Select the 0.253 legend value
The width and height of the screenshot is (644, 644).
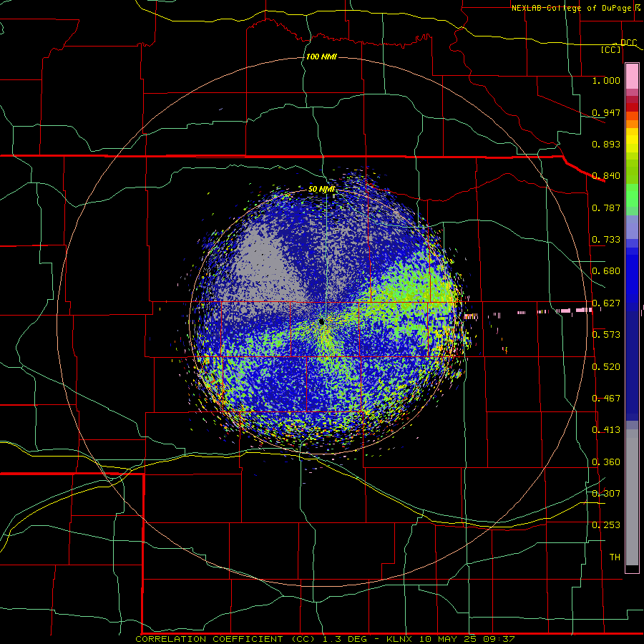coord(606,525)
